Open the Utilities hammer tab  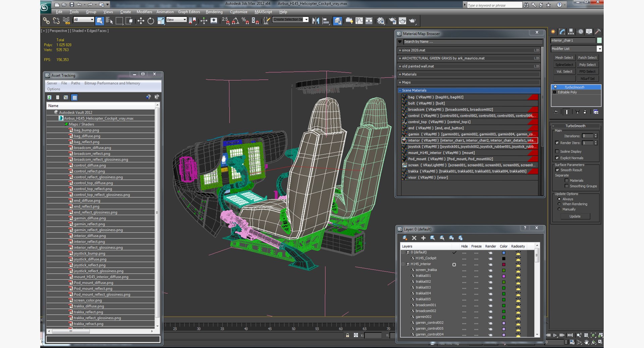click(598, 32)
